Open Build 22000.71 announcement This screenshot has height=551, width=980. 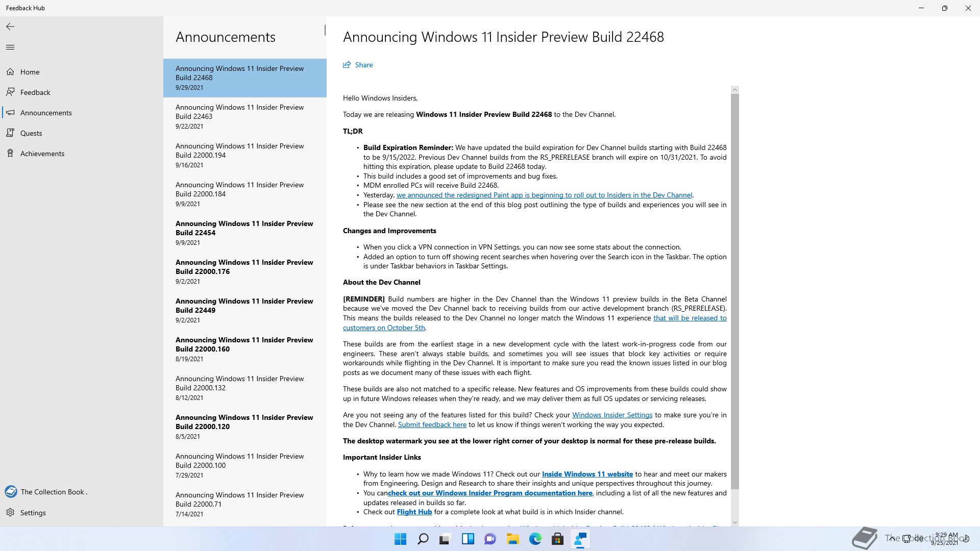tap(245, 505)
